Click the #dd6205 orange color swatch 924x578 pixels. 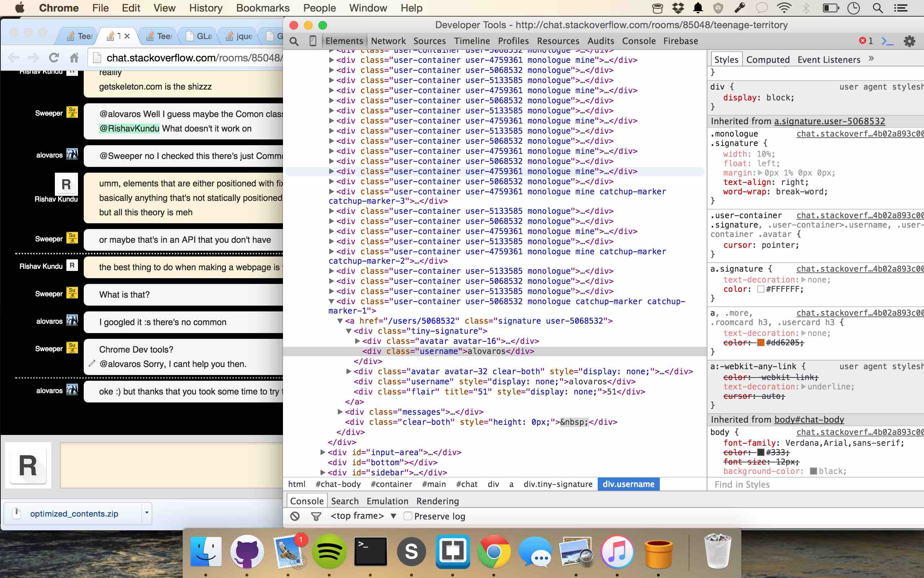pyautogui.click(x=760, y=342)
